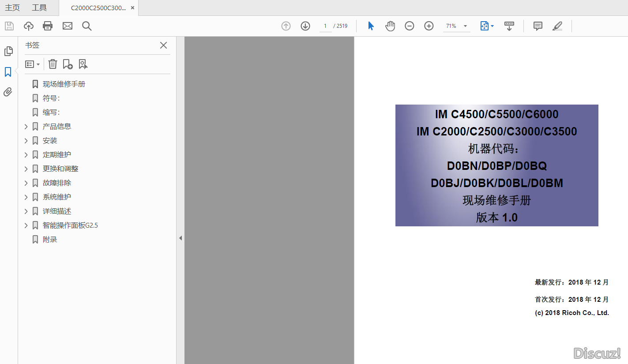
Task: Show page thumbnails panel
Action: tap(8, 51)
